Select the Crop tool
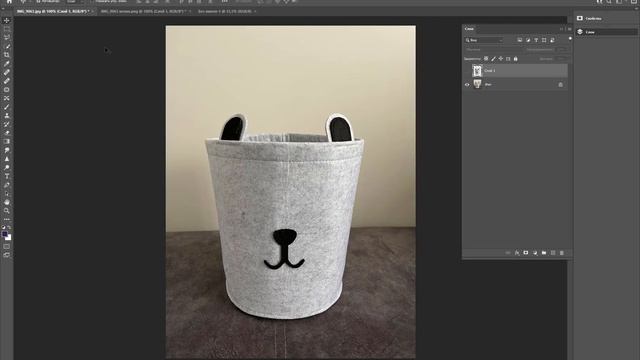This screenshot has height=360, width=640. coord(7,55)
